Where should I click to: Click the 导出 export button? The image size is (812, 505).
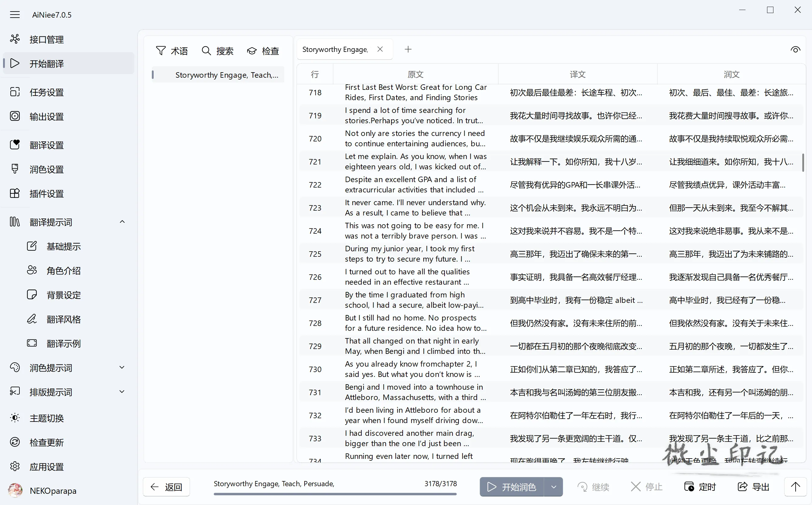tap(753, 486)
